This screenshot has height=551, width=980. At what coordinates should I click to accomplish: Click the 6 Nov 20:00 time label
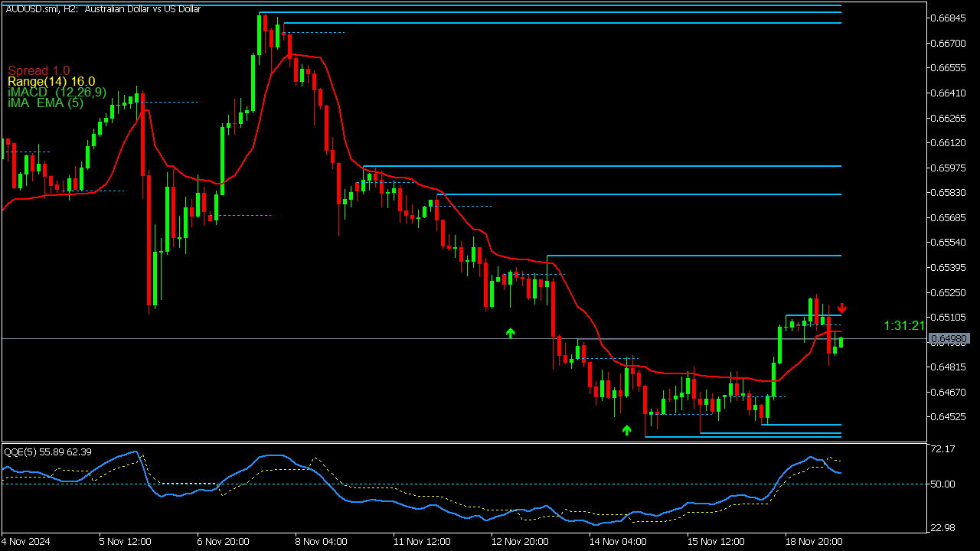[x=223, y=541]
